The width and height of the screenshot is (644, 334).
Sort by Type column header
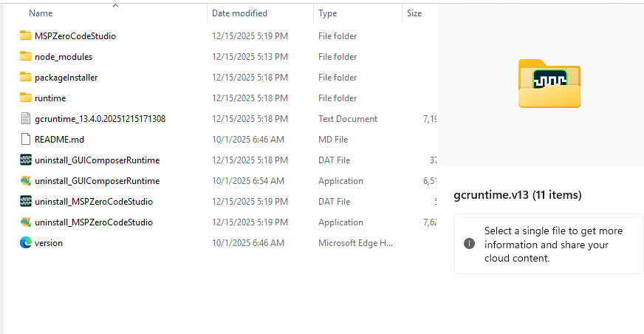click(327, 13)
